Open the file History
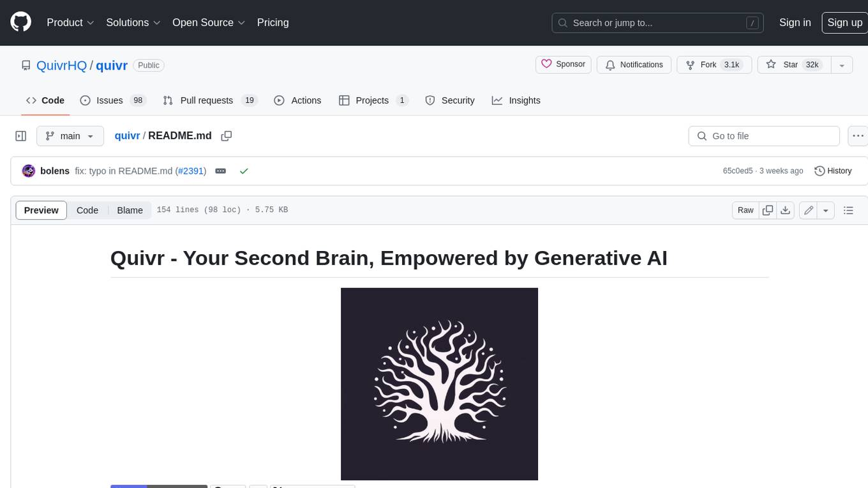 (x=833, y=171)
